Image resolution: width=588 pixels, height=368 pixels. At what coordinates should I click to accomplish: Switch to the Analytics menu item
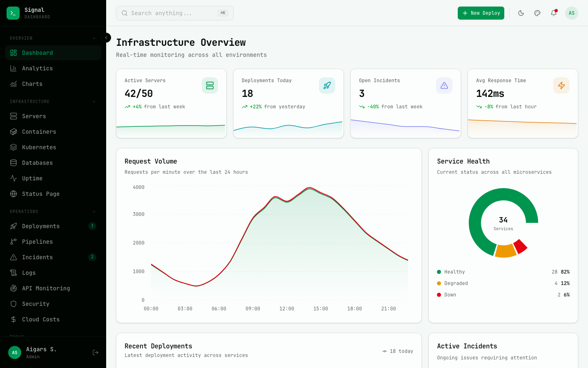click(x=38, y=68)
